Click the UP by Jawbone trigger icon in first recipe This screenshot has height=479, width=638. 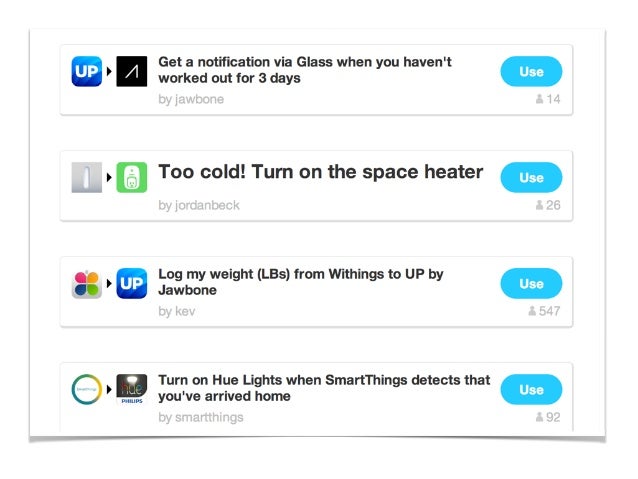coord(87,71)
